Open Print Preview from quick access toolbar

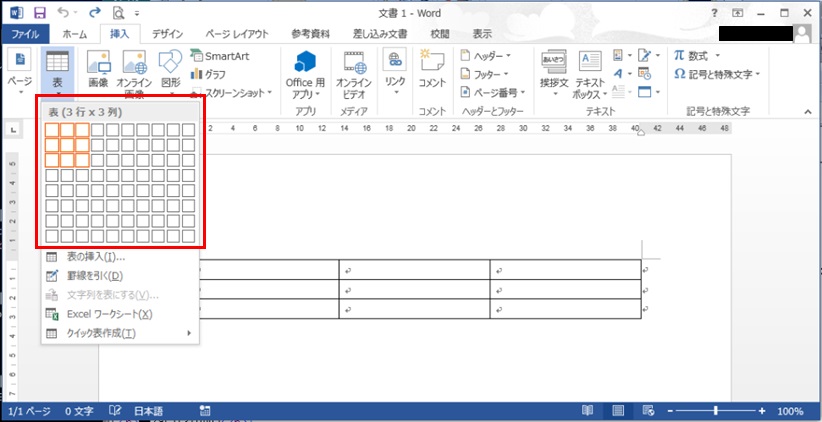click(118, 13)
